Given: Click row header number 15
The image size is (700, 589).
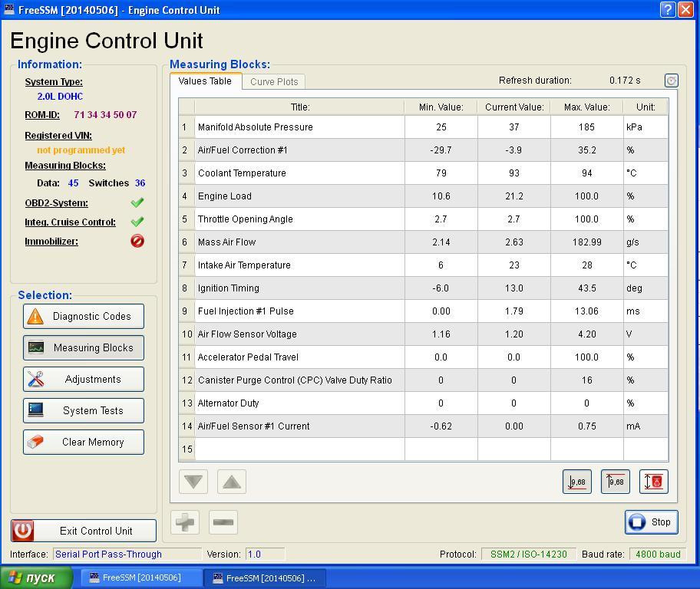Looking at the screenshot, I should pyautogui.click(x=187, y=449).
